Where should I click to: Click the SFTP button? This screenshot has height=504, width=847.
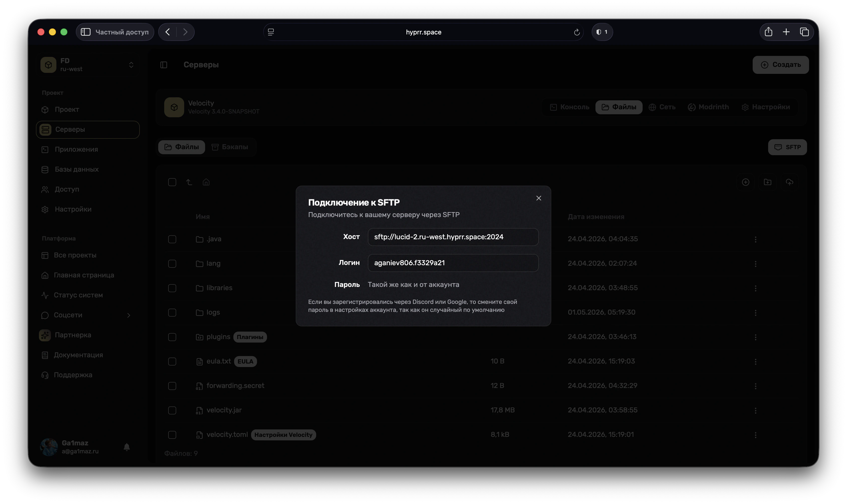pos(787,147)
